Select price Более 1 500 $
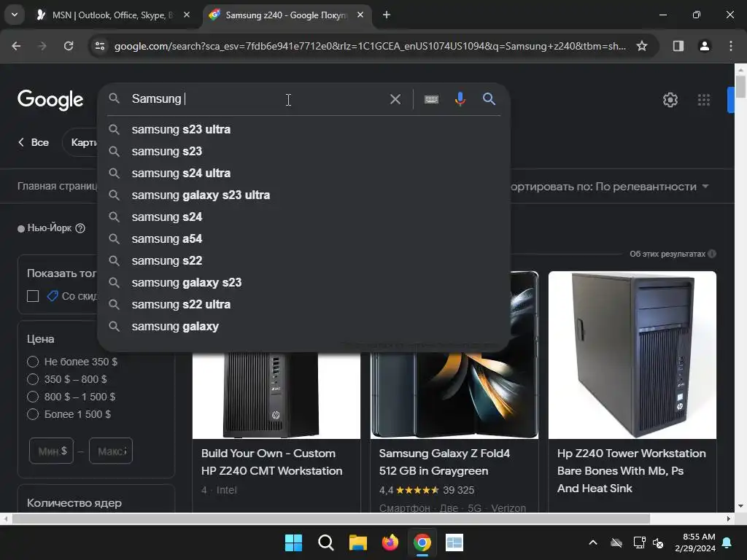Image resolution: width=747 pixels, height=560 pixels. point(33,414)
